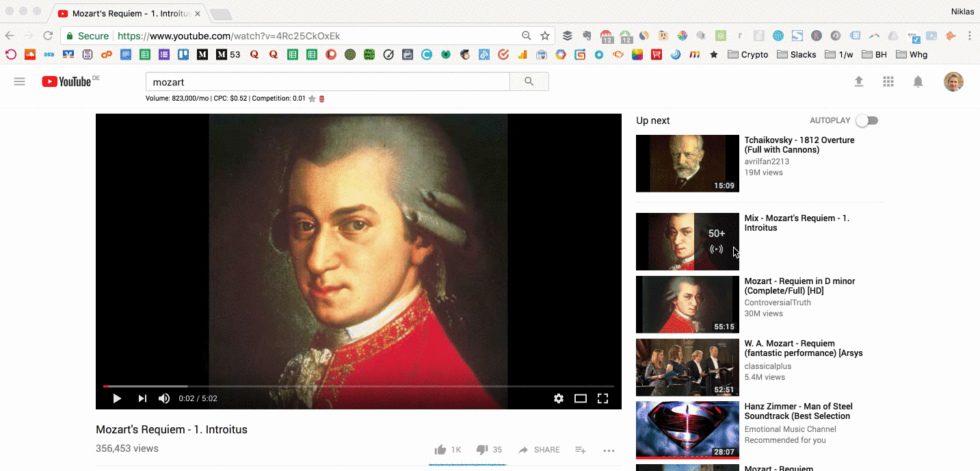The image size is (980, 471).
Task: Open the Slacks bookmarks folder
Action: [797, 54]
